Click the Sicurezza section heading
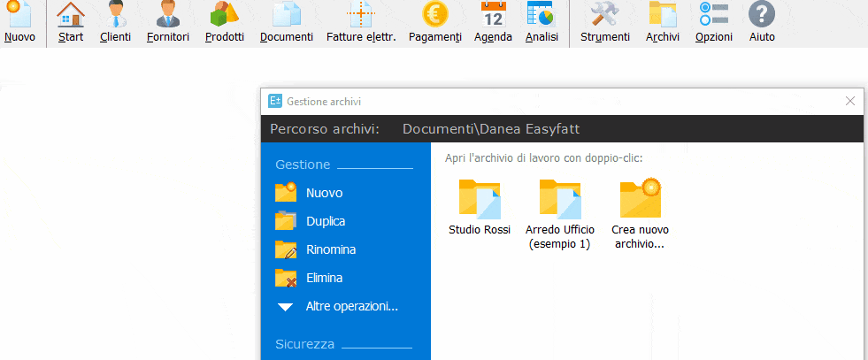The width and height of the screenshot is (868, 360). click(x=305, y=344)
